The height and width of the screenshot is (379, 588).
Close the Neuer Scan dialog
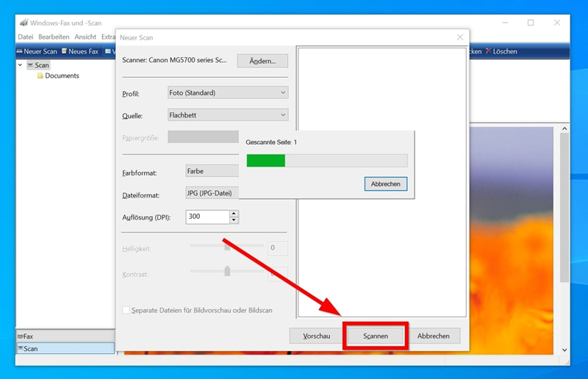point(460,37)
